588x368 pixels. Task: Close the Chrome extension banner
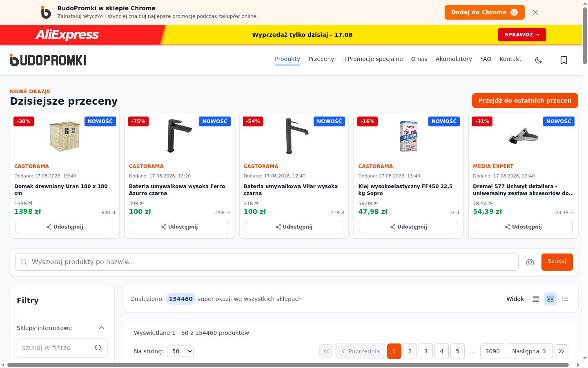click(x=535, y=12)
